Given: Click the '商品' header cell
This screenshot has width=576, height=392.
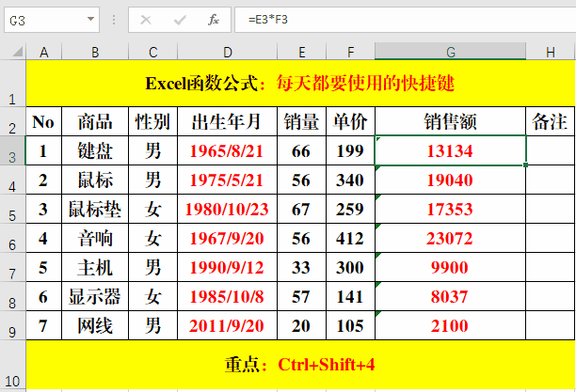Looking at the screenshot, I should click(x=95, y=121).
